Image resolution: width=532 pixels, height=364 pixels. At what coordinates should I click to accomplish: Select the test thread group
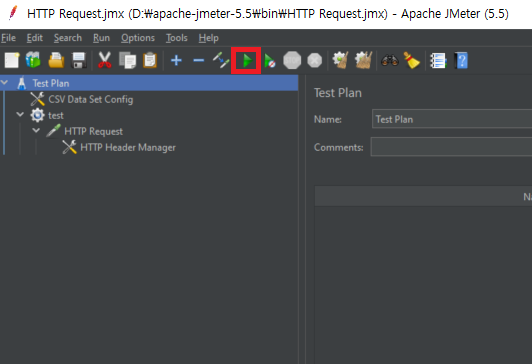(56, 115)
